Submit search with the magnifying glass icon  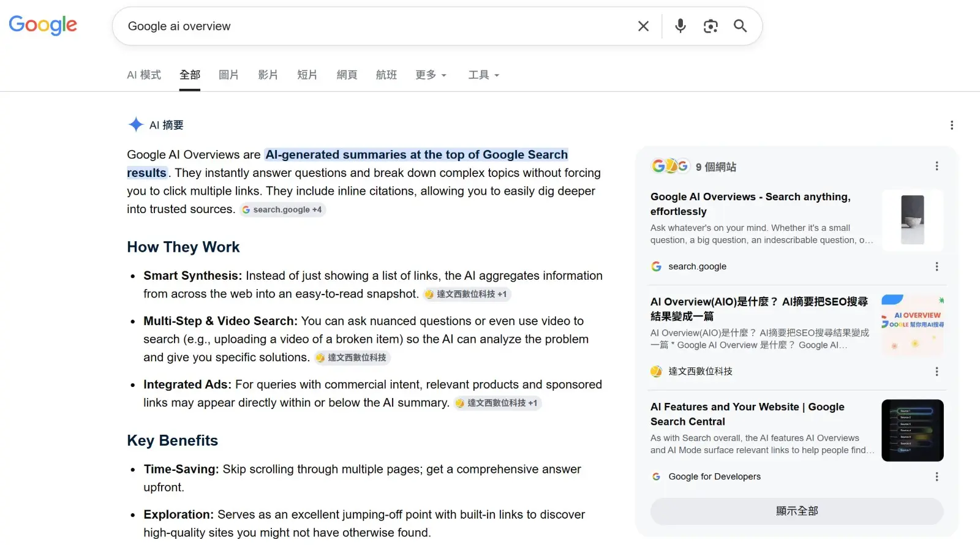click(741, 26)
